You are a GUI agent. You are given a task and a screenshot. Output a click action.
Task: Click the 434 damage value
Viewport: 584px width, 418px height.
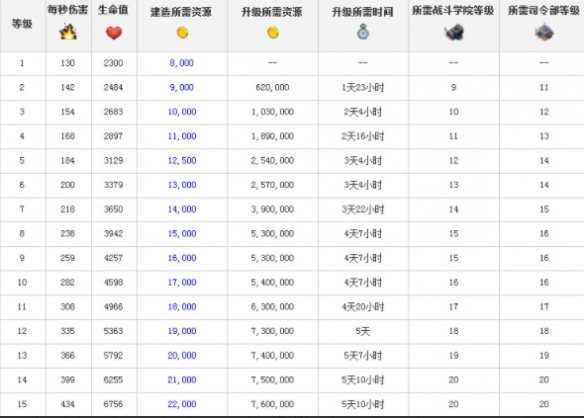68,404
